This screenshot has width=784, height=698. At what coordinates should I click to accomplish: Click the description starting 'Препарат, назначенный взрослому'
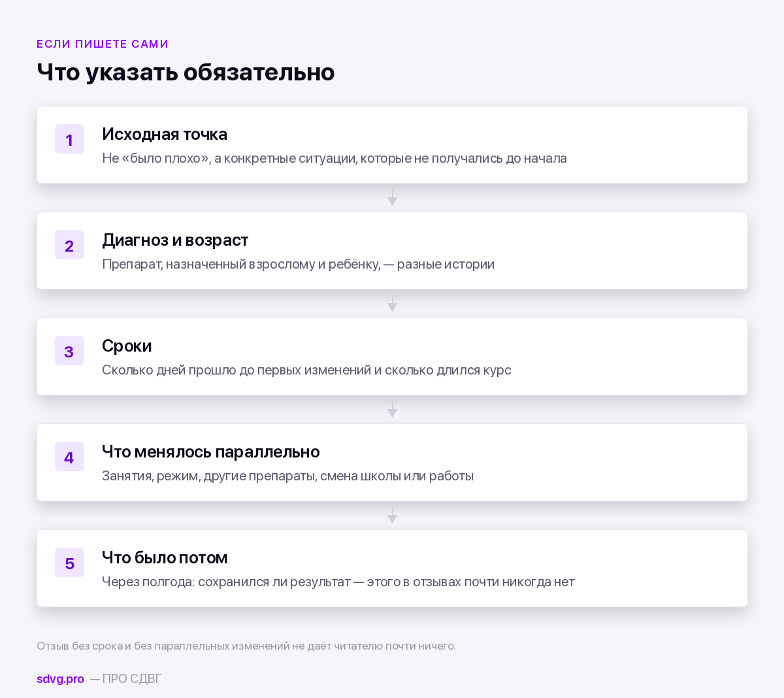pos(298,264)
